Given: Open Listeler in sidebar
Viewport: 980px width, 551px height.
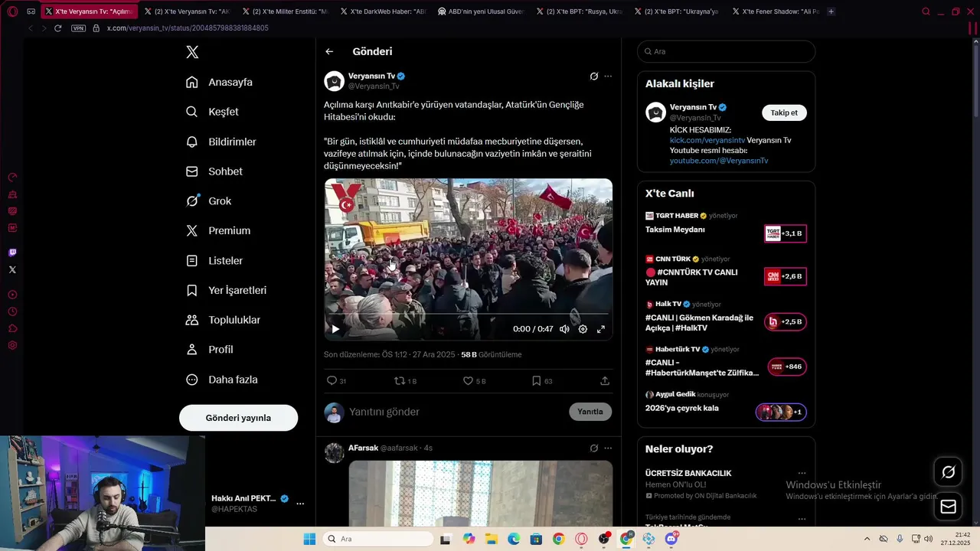Looking at the screenshot, I should [x=214, y=260].
